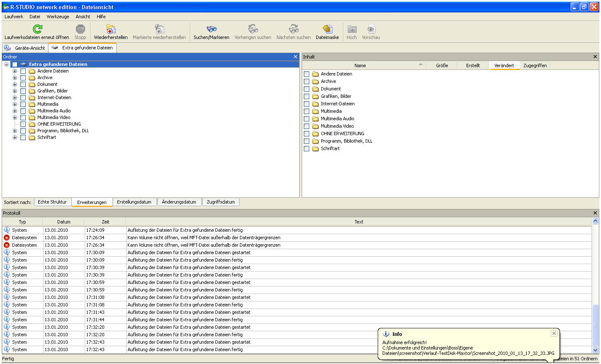Screen dimensions: 601x364
Task: Sort by Zugriffsdatum
Action: pyautogui.click(x=221, y=202)
